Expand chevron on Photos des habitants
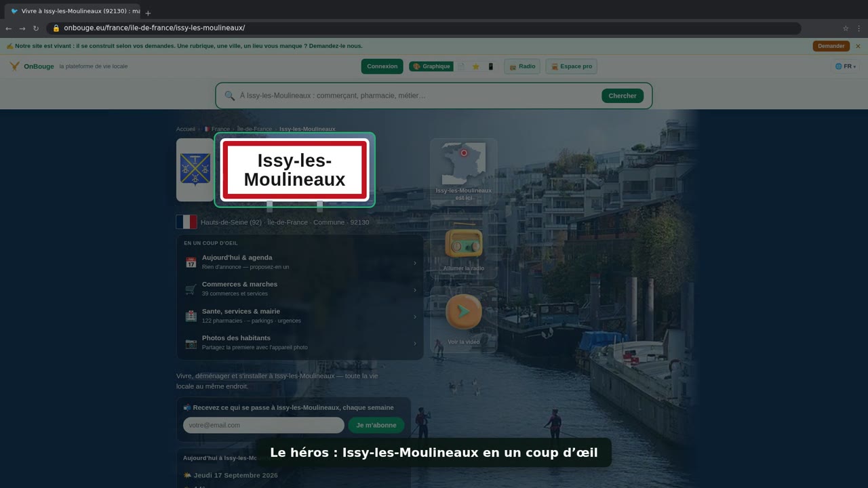The width and height of the screenshot is (868, 488). coord(415,344)
